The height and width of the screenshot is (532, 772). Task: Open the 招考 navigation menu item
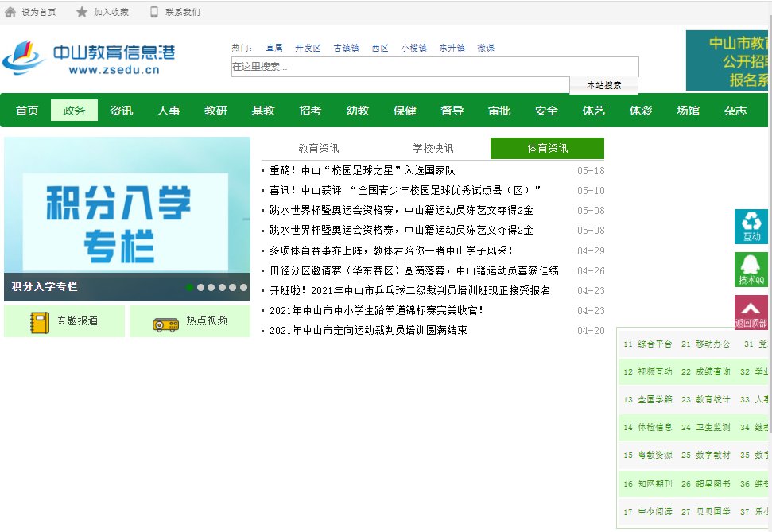point(310,111)
